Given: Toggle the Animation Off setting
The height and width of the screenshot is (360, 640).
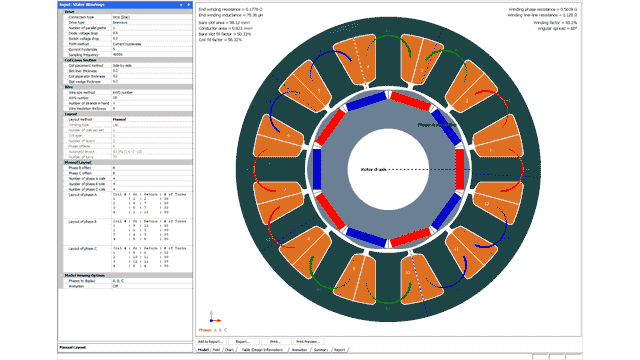Looking at the screenshot, I should (151, 286).
